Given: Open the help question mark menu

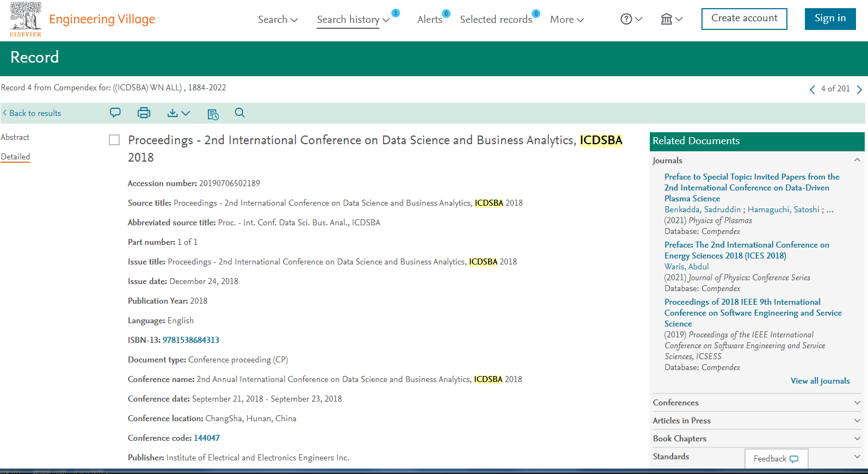Looking at the screenshot, I should 631,19.
